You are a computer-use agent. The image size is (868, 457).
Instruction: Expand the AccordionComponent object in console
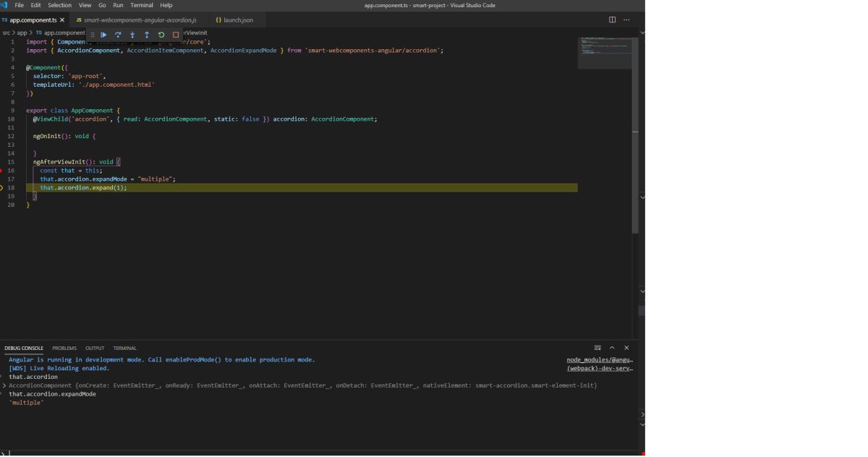(4, 385)
